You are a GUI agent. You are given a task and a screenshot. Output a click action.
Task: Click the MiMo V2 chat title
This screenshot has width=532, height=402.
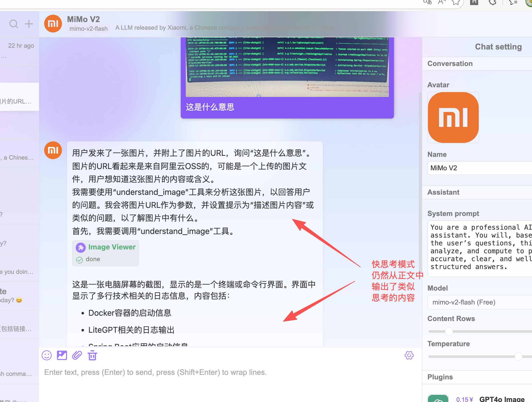click(84, 19)
